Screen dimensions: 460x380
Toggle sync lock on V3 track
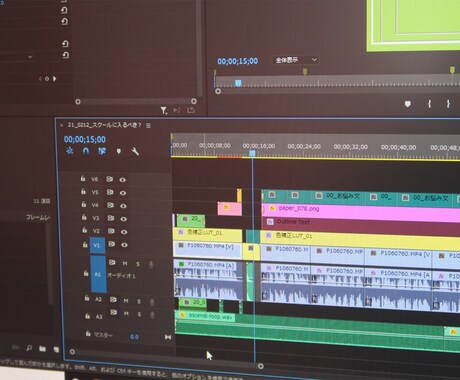pos(110,218)
